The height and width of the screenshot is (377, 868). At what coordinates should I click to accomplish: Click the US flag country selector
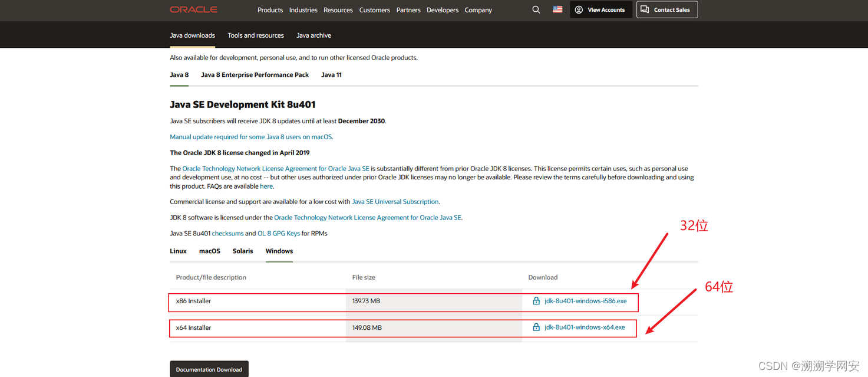click(x=557, y=9)
